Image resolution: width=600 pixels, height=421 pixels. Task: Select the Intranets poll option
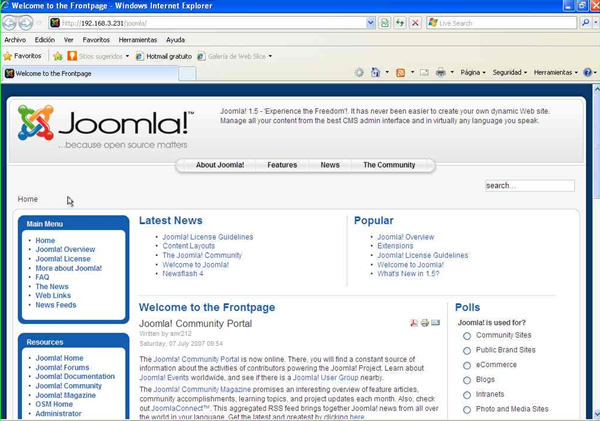[467, 395]
